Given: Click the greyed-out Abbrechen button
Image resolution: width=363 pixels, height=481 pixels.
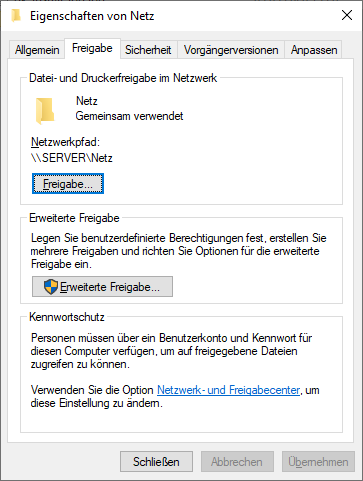Looking at the screenshot, I should (x=237, y=462).
